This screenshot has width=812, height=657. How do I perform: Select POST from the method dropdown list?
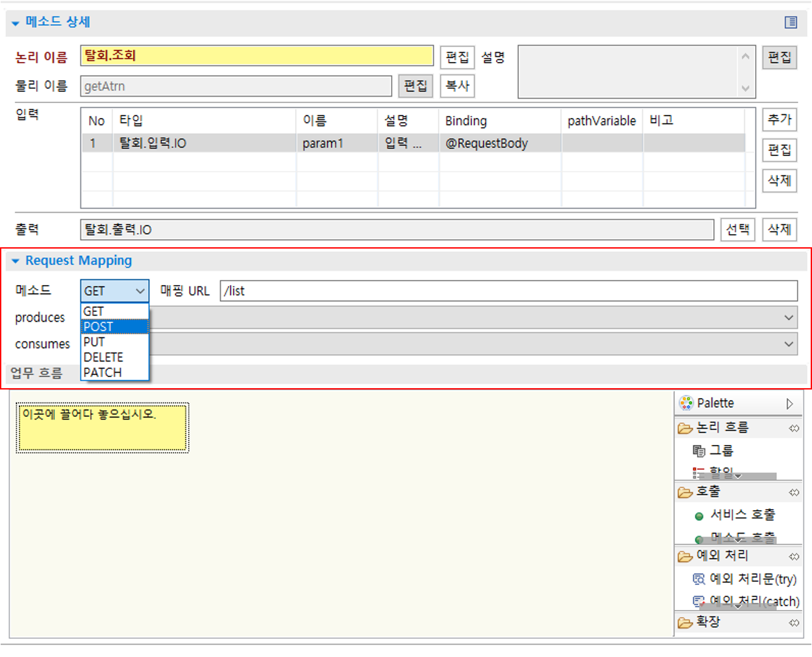[99, 326]
